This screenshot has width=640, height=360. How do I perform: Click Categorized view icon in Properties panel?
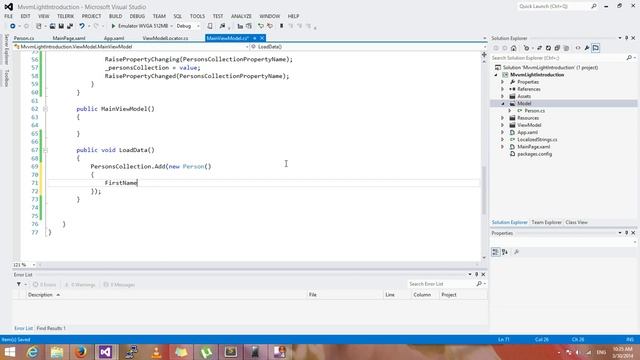click(x=495, y=252)
